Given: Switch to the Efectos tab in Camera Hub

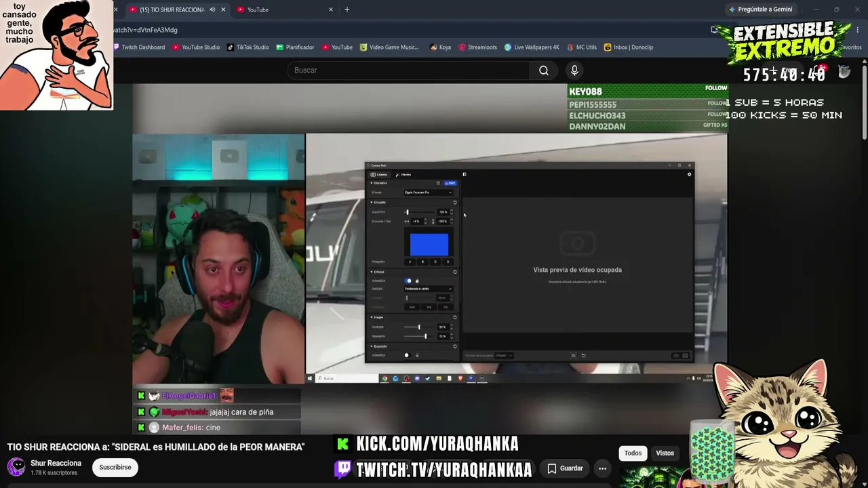Looking at the screenshot, I should point(403,174).
